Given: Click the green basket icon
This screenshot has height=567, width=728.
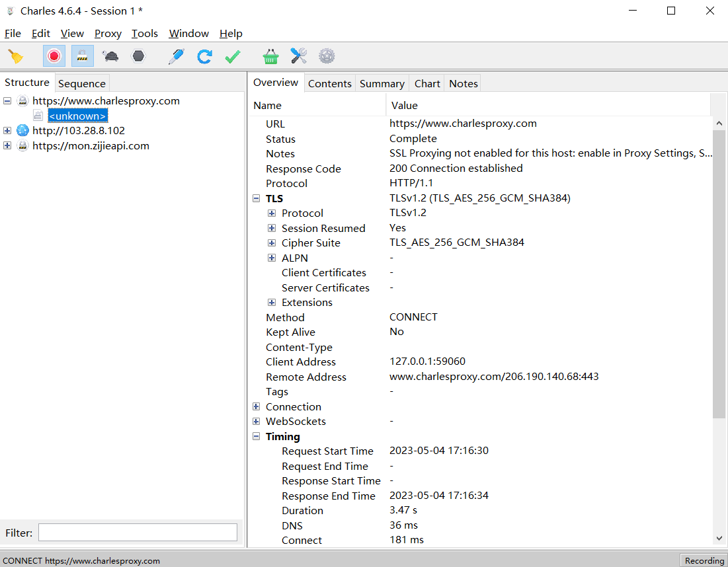Looking at the screenshot, I should [x=270, y=56].
